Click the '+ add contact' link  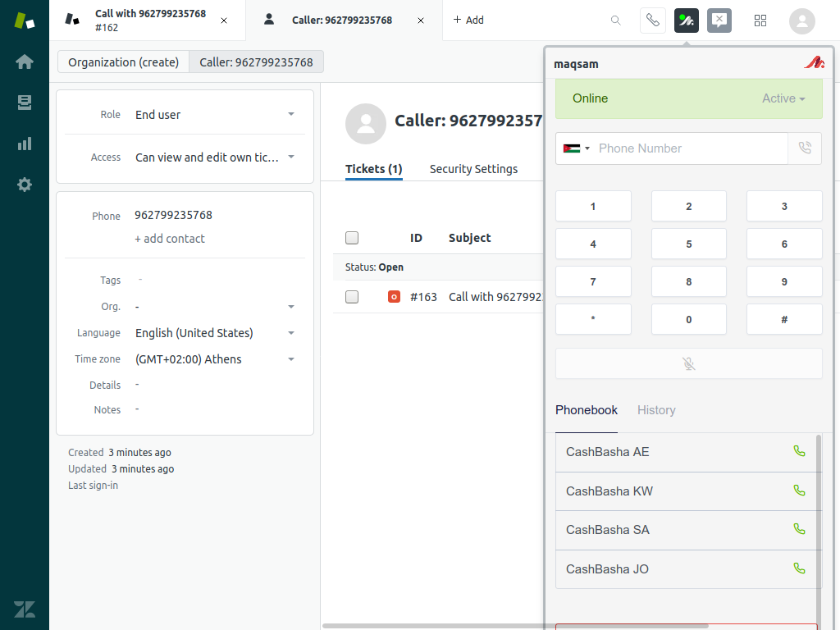170,239
